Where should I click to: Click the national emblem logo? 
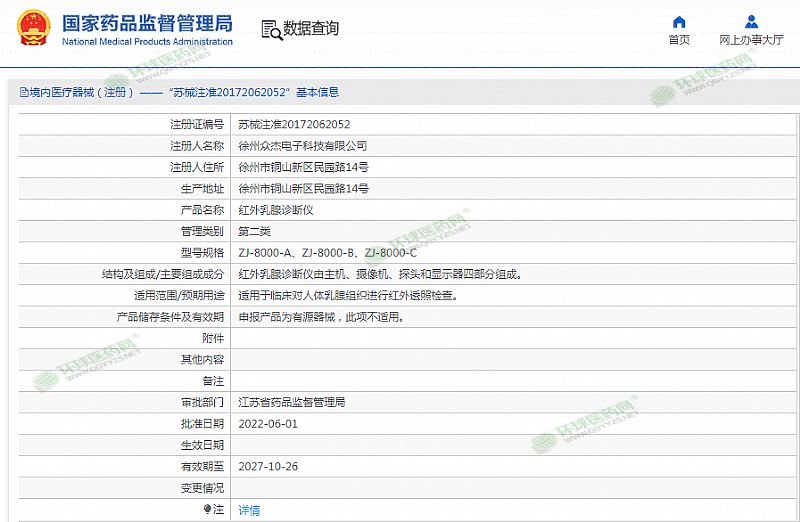[x=30, y=28]
